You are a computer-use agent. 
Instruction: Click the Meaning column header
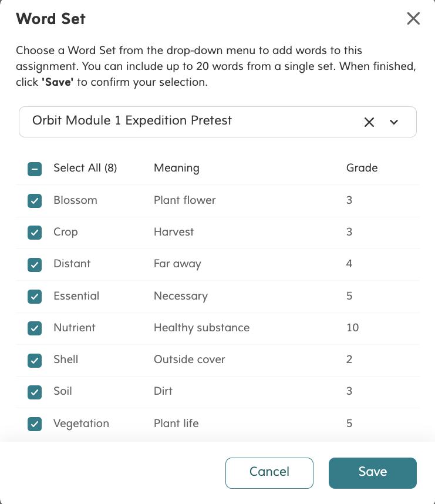176,169
